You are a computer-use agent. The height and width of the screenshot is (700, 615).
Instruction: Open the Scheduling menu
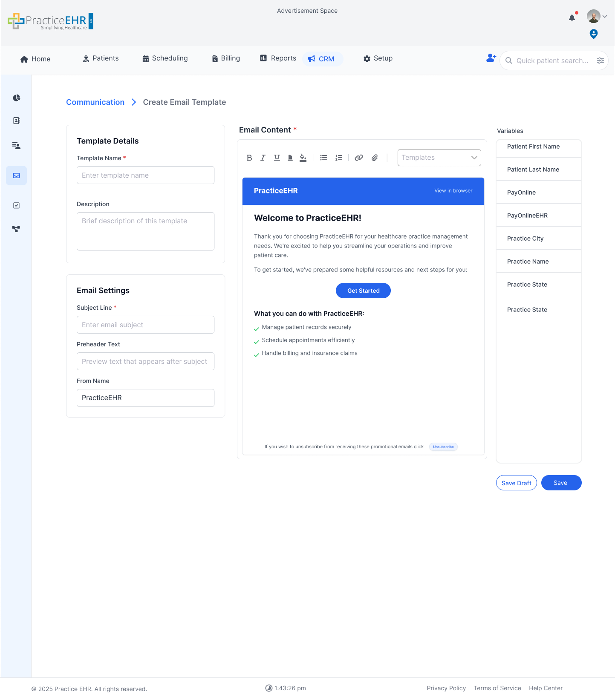165,58
